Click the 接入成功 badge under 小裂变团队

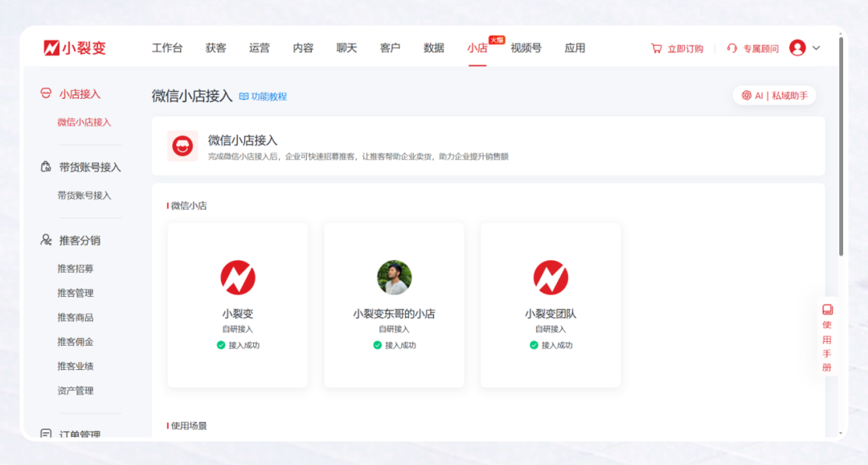pyautogui.click(x=550, y=345)
